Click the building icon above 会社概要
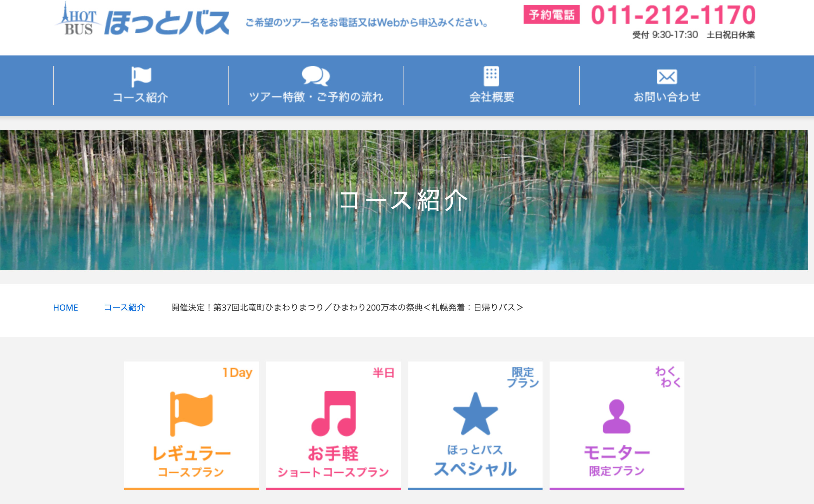This screenshot has height=504, width=814. pyautogui.click(x=491, y=76)
